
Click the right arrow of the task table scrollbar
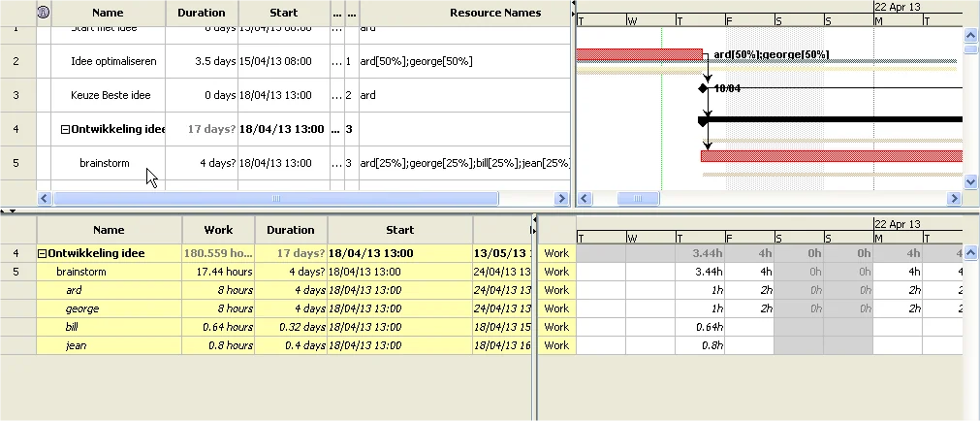(x=561, y=198)
